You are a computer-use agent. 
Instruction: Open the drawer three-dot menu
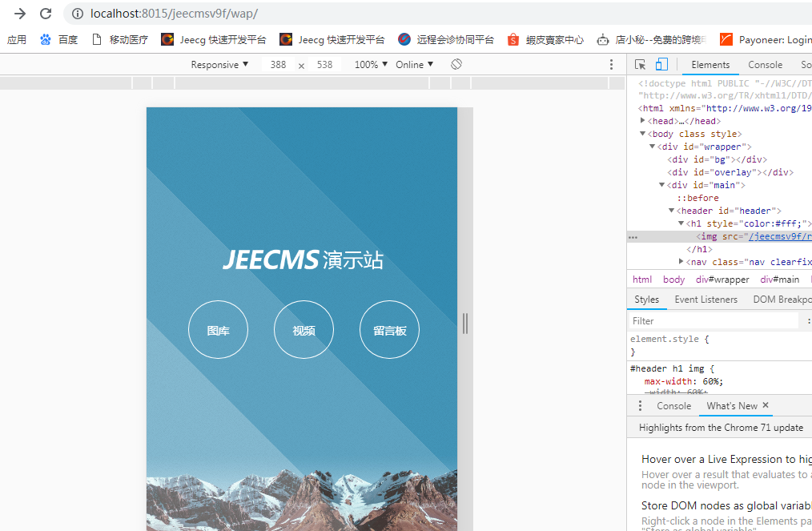(640, 406)
